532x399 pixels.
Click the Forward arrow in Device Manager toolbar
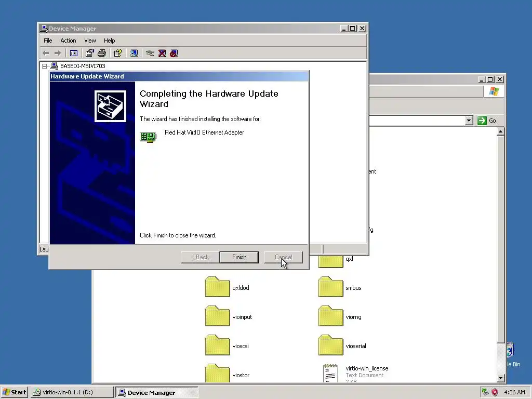tap(58, 54)
